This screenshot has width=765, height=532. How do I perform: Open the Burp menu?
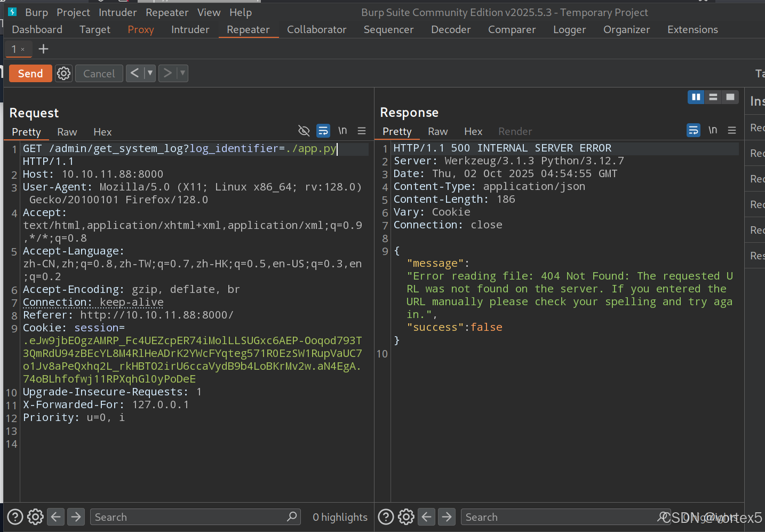click(x=36, y=12)
